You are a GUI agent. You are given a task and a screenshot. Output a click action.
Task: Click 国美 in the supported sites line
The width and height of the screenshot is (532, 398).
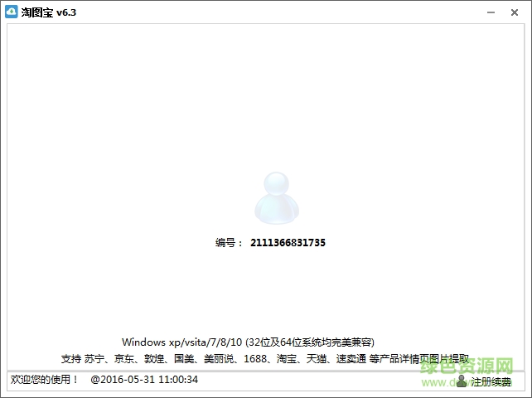(x=183, y=359)
